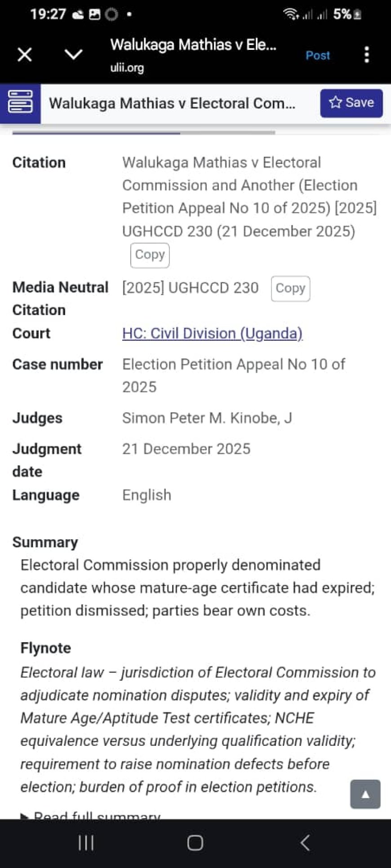Screen dimensions: 391x868
Task: Save this judgment with the star button
Action: coord(351,103)
